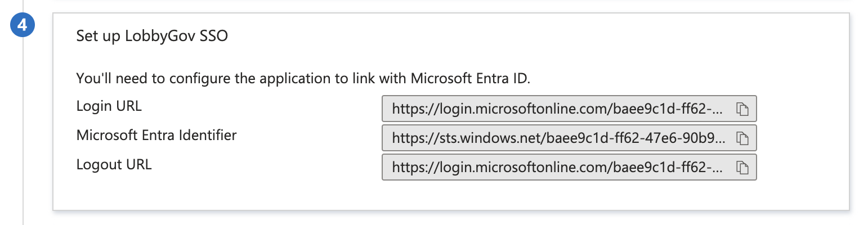Click the Microsoft Entra Identifier label
The height and width of the screenshot is (225, 868).
pyautogui.click(x=156, y=136)
